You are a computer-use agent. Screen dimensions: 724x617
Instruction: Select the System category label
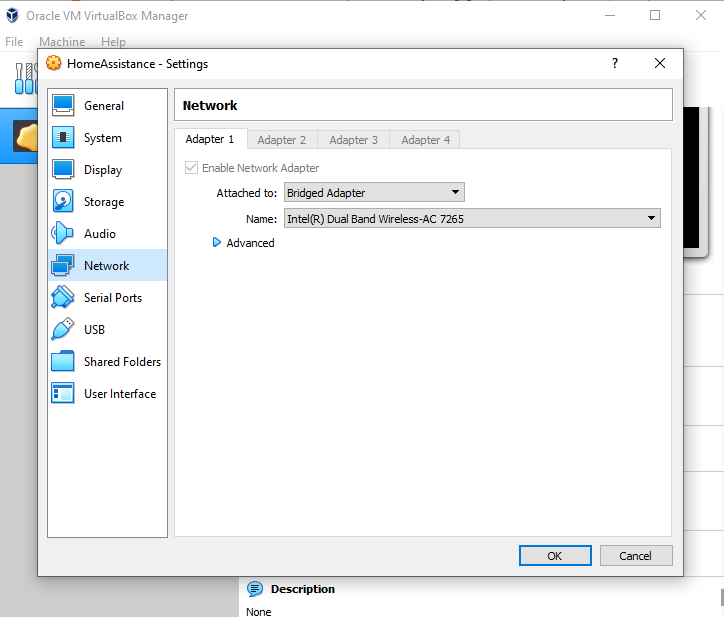(103, 138)
